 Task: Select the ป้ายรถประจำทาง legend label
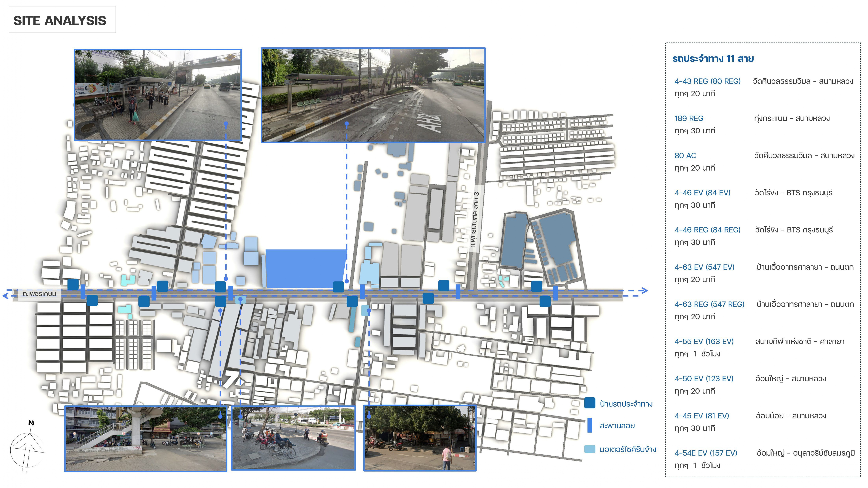[626, 404]
